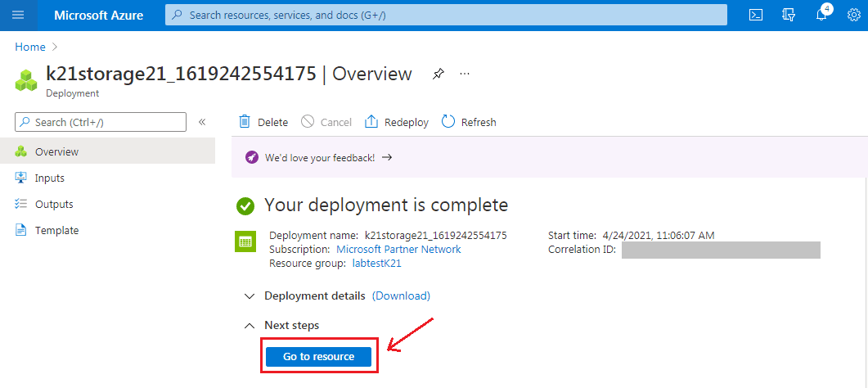Click the Go to resource button

(318, 356)
